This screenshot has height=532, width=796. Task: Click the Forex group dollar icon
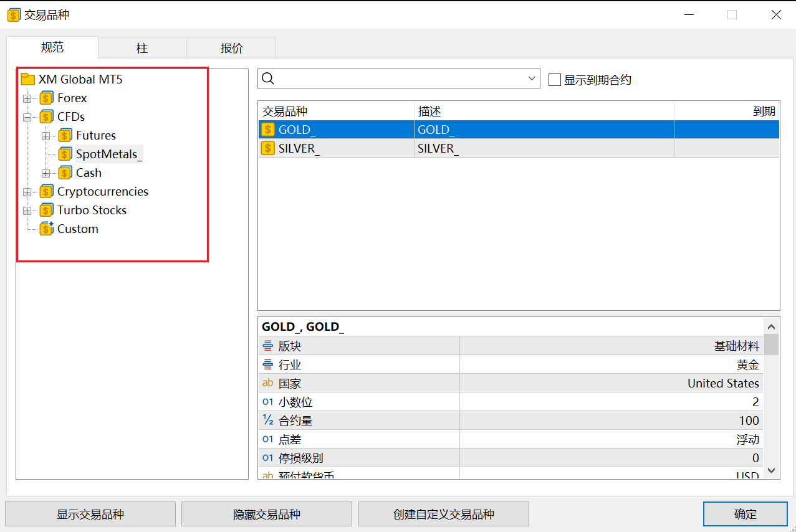46,98
